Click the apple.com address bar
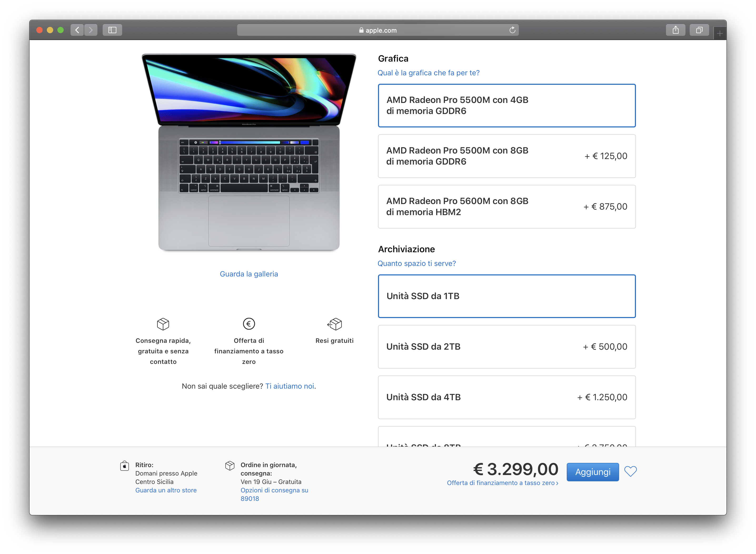The width and height of the screenshot is (756, 554). click(377, 30)
